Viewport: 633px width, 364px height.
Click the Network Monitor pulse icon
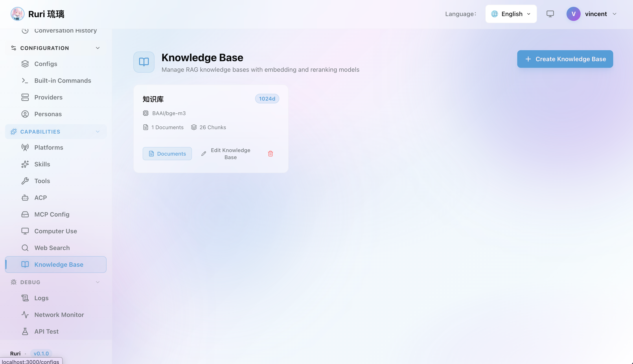(25, 315)
